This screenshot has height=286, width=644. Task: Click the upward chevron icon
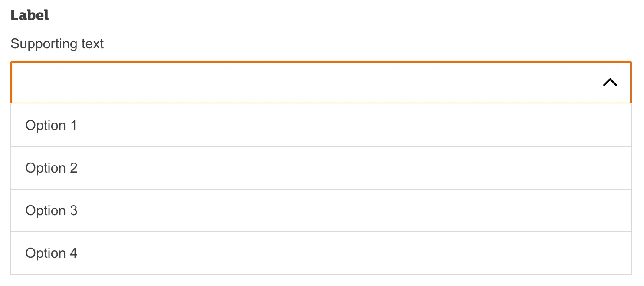pyautogui.click(x=610, y=83)
